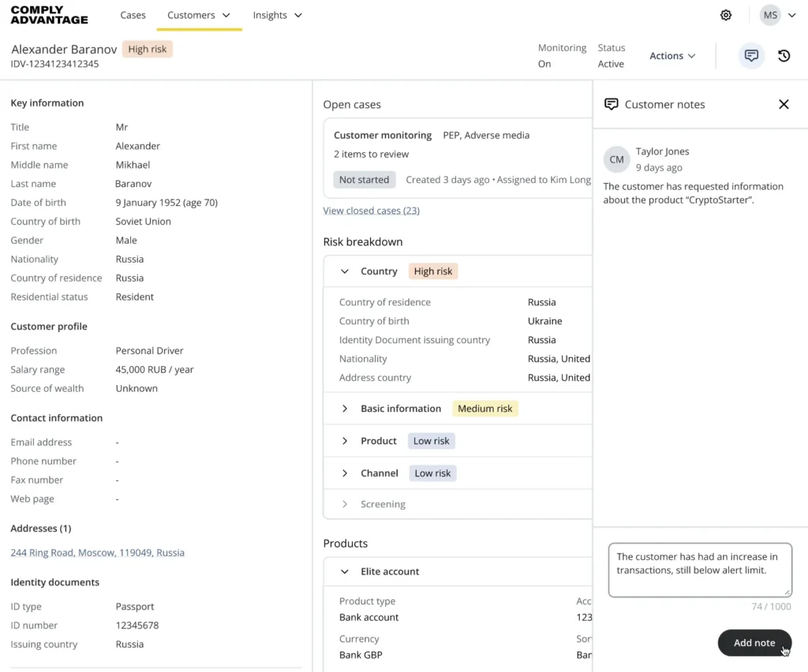Click the ComplyAdvantage logo
808x672 pixels.
(x=48, y=15)
